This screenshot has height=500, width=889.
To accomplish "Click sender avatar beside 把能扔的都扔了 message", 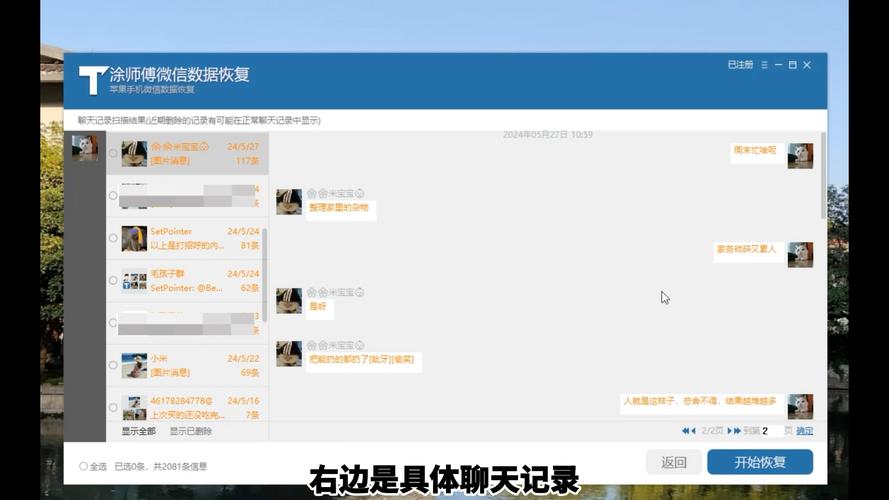I will tap(289, 354).
